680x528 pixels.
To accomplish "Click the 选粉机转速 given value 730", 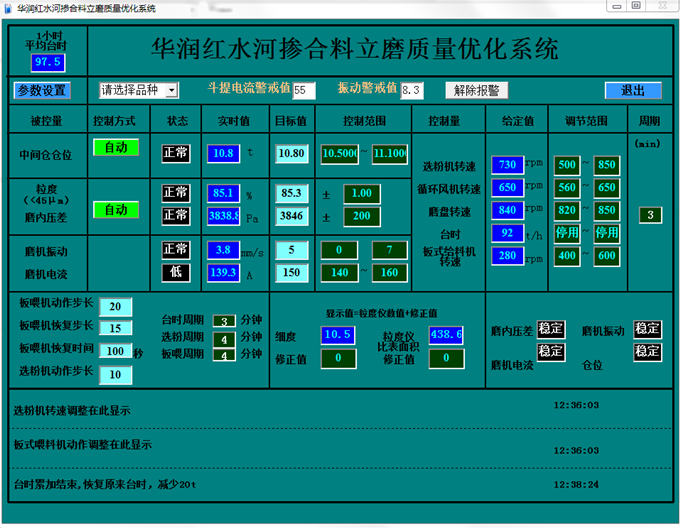I will (507, 165).
